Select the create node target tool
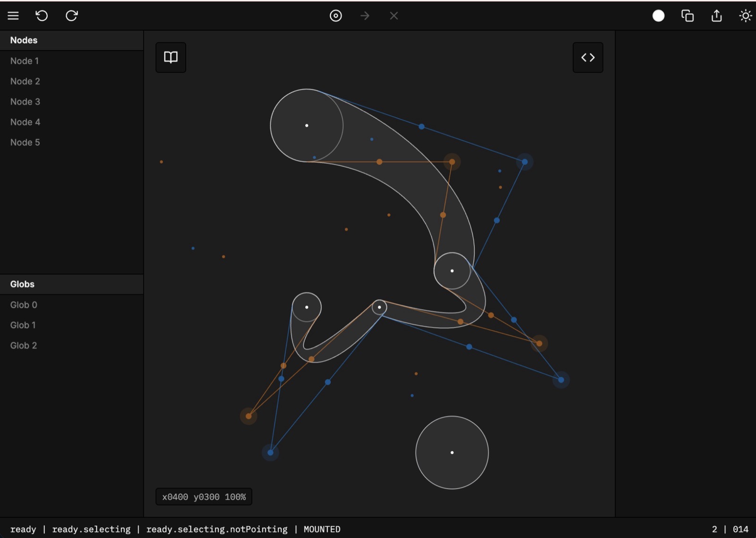The width and height of the screenshot is (756, 538). click(335, 16)
